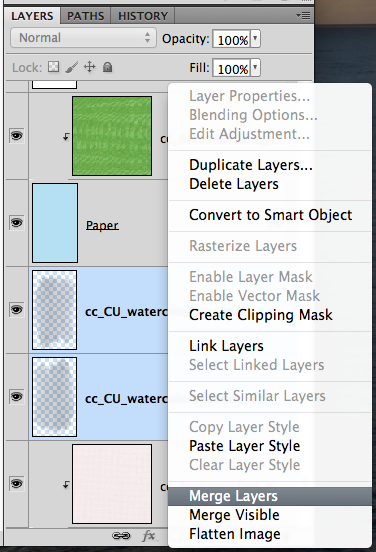Click the Opacity 100% input field

coord(232,39)
